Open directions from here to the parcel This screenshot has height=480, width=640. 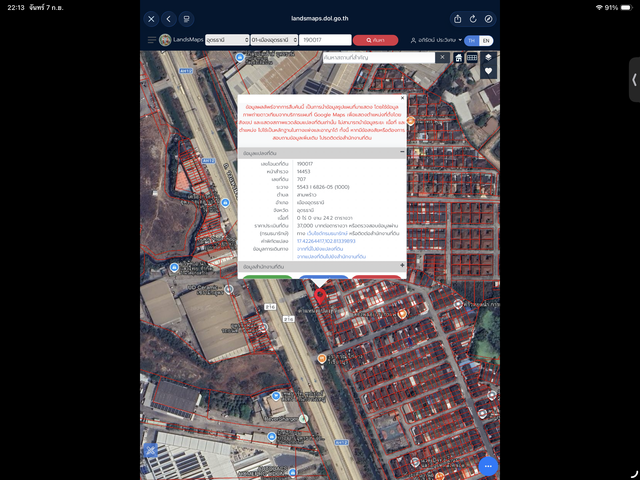(320, 249)
